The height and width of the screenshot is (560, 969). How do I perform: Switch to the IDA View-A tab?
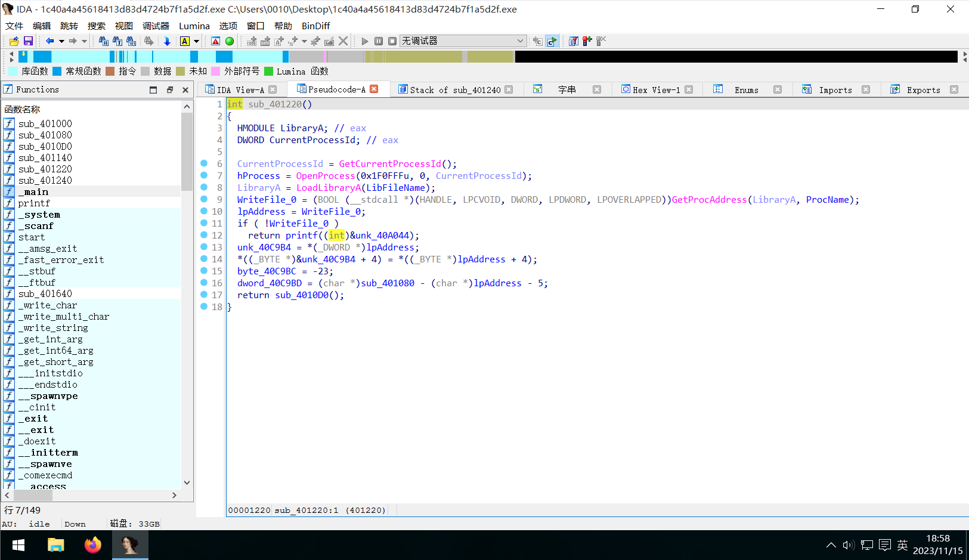[240, 89]
